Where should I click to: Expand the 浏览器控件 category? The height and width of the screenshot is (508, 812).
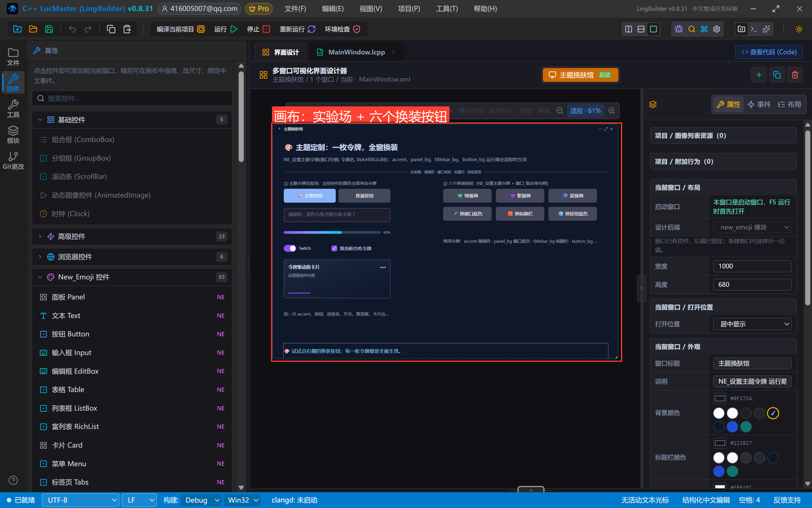pos(132,257)
